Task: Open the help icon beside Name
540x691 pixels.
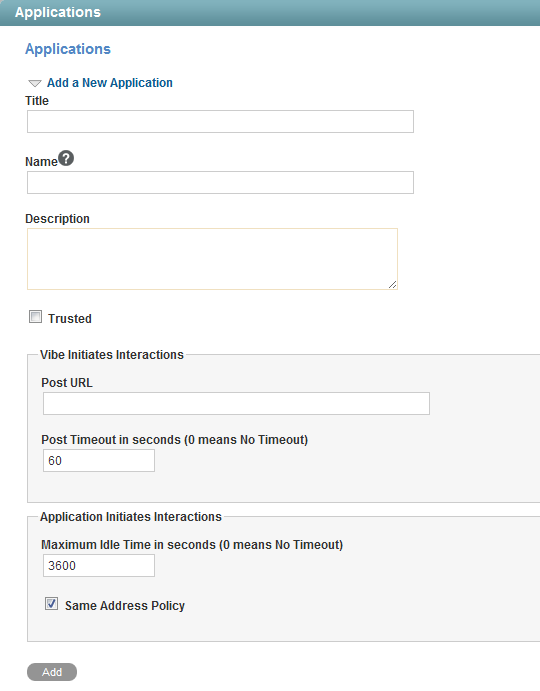Action: click(x=66, y=158)
